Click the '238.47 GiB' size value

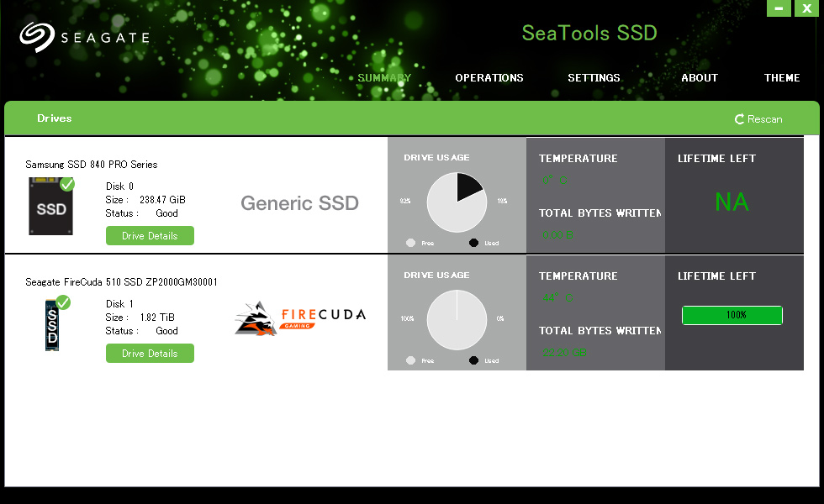point(162,200)
